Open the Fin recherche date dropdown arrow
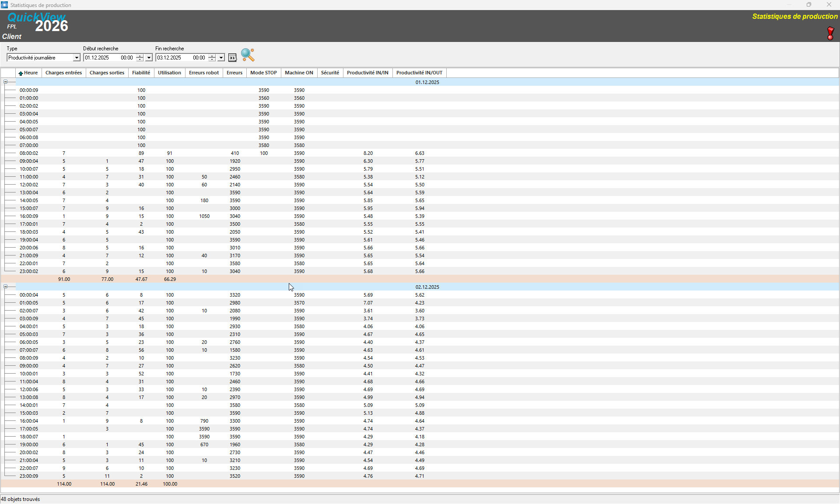The width and height of the screenshot is (840, 504). click(x=221, y=58)
